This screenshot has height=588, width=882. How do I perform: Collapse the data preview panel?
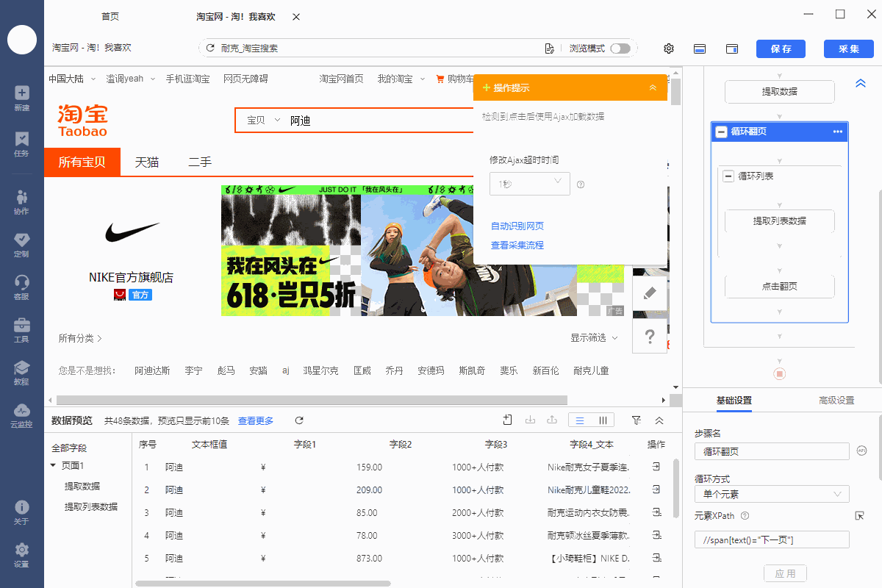659,420
